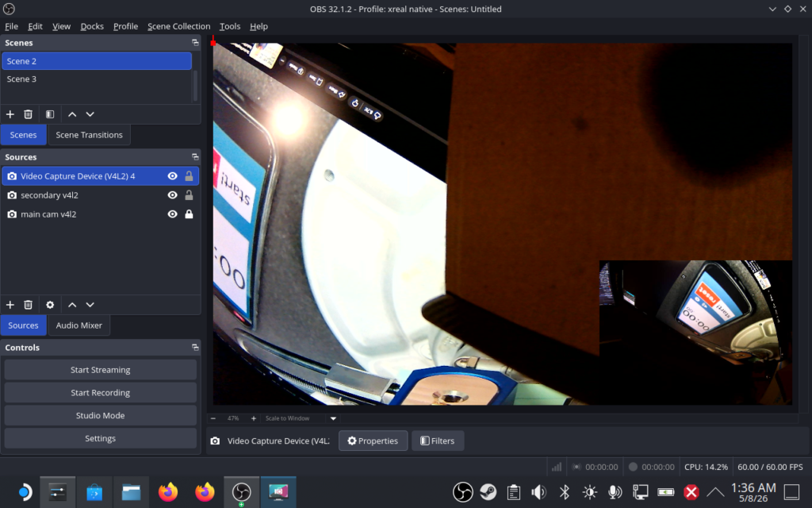812x508 pixels.
Task: Open the Tools menu
Action: coord(230,26)
